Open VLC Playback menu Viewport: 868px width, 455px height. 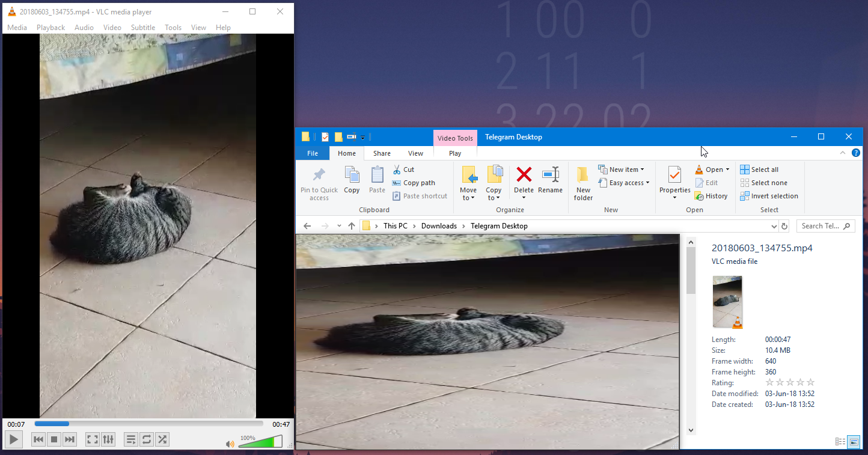pyautogui.click(x=50, y=28)
